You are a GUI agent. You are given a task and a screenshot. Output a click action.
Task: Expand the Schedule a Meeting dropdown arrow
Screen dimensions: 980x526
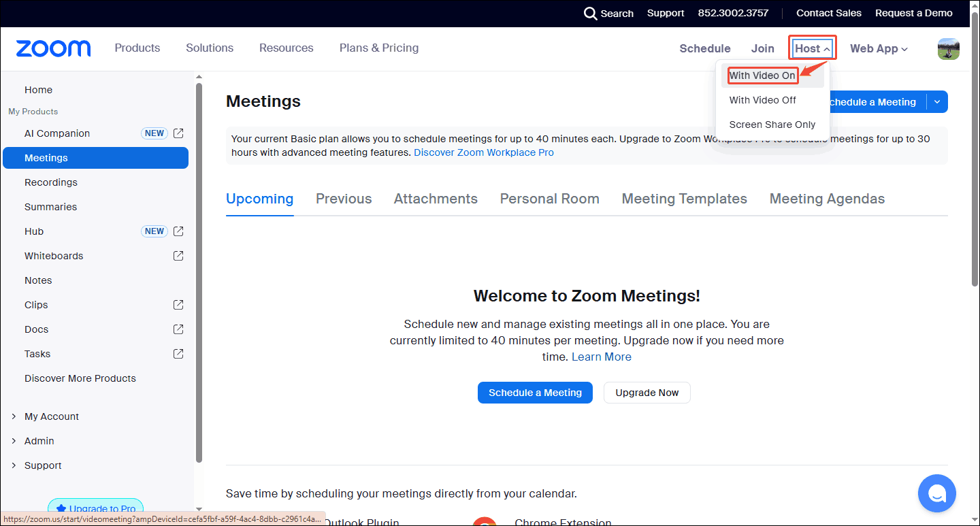938,101
